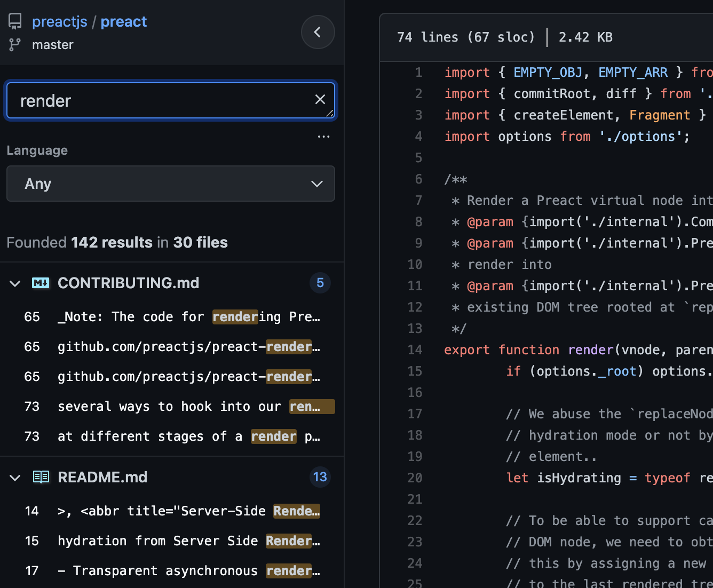Open the preact repository link
This screenshot has width=713, height=588.
click(x=124, y=21)
